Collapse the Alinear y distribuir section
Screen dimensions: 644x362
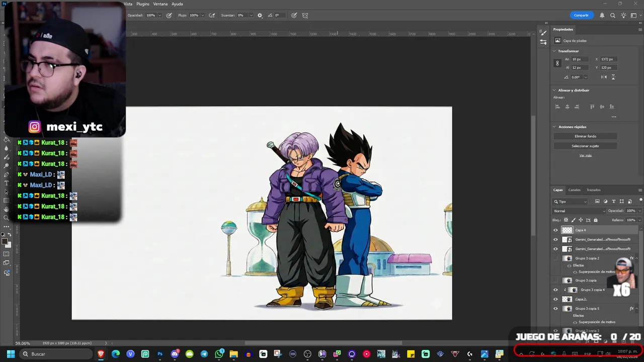pos(554,90)
